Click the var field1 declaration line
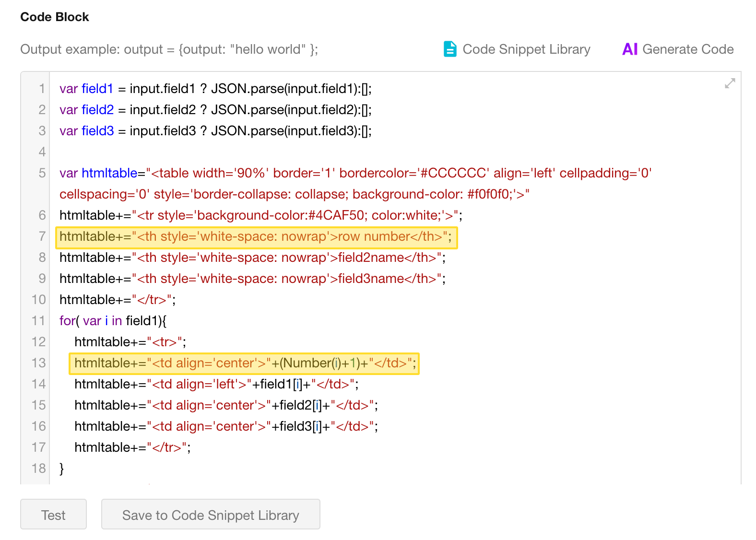 [x=215, y=89]
